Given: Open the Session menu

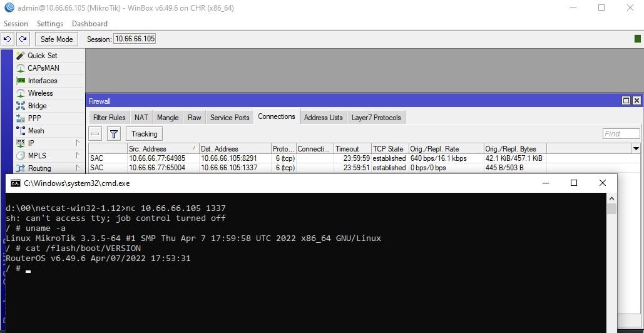Looking at the screenshot, I should click(x=16, y=24).
